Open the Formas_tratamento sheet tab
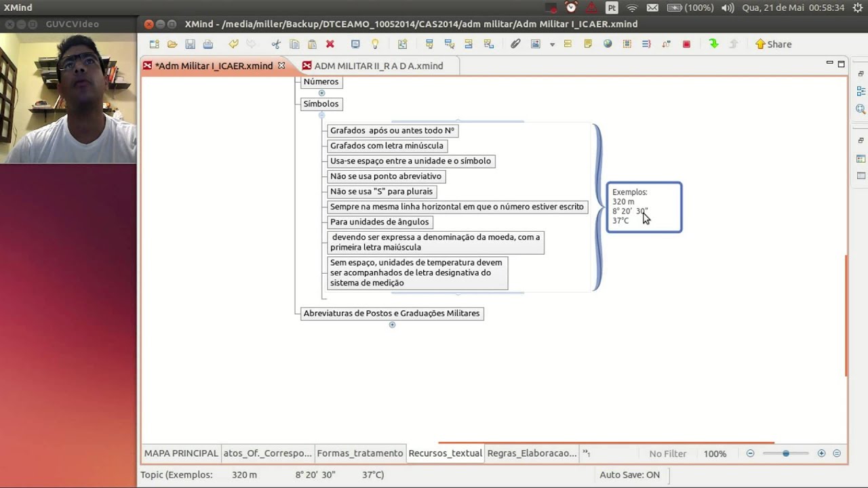This screenshot has width=868, height=488. click(x=360, y=453)
